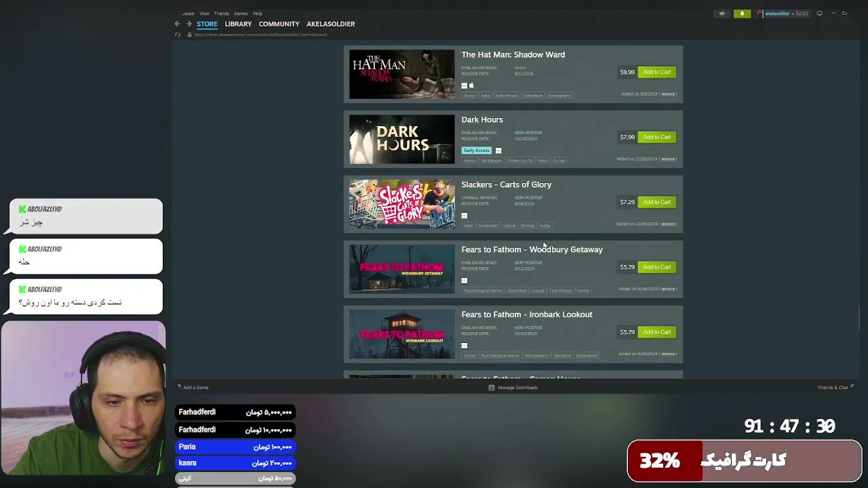Click the padlock icon beside the URL
The height and width of the screenshot is (488, 868).
pyautogui.click(x=189, y=35)
